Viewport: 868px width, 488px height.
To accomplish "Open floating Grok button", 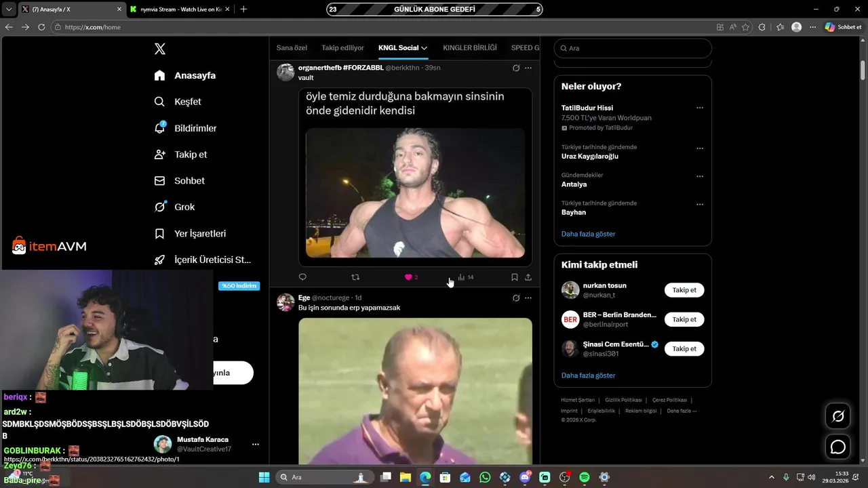I will coord(838,416).
